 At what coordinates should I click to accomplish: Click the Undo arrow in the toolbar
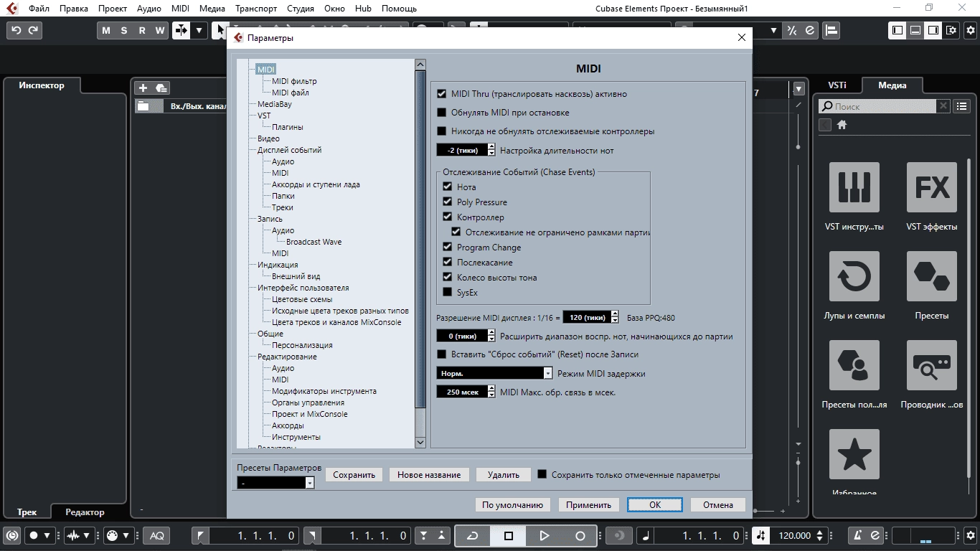click(x=16, y=30)
